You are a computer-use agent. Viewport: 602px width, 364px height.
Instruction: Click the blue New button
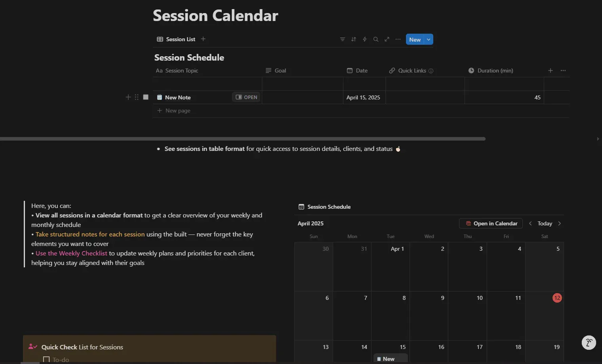click(x=415, y=39)
